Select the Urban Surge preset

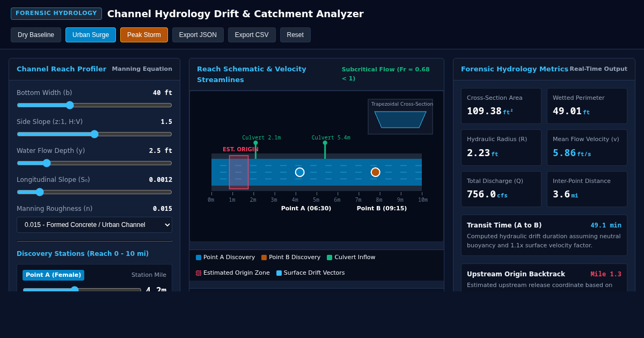tap(91, 35)
